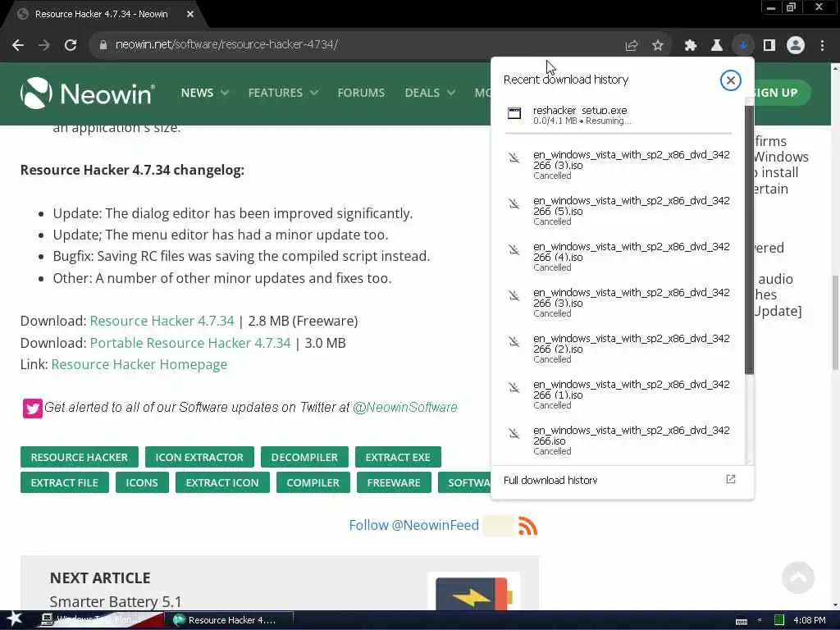Click the FREEWARE tag
The image size is (840, 630).
[x=394, y=482]
